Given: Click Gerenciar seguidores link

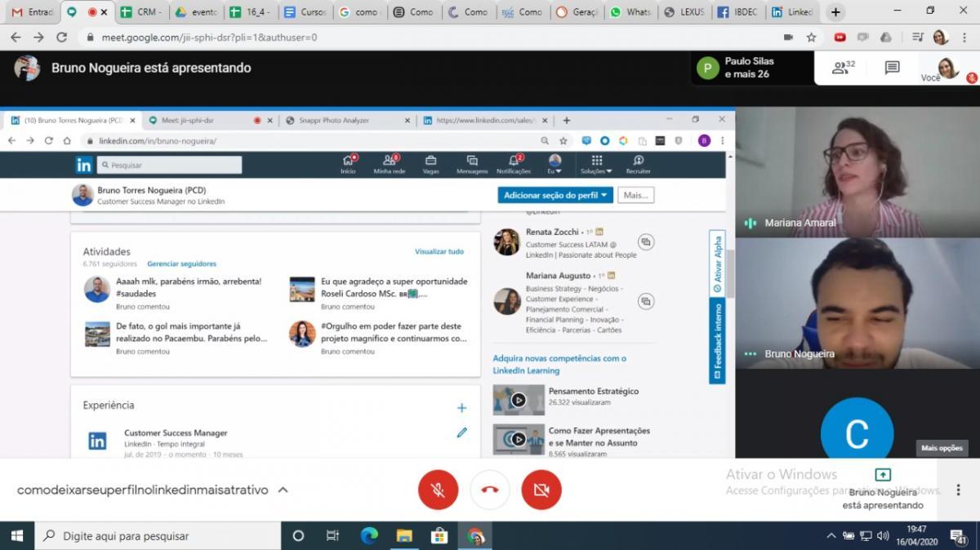Looking at the screenshot, I should point(181,264).
